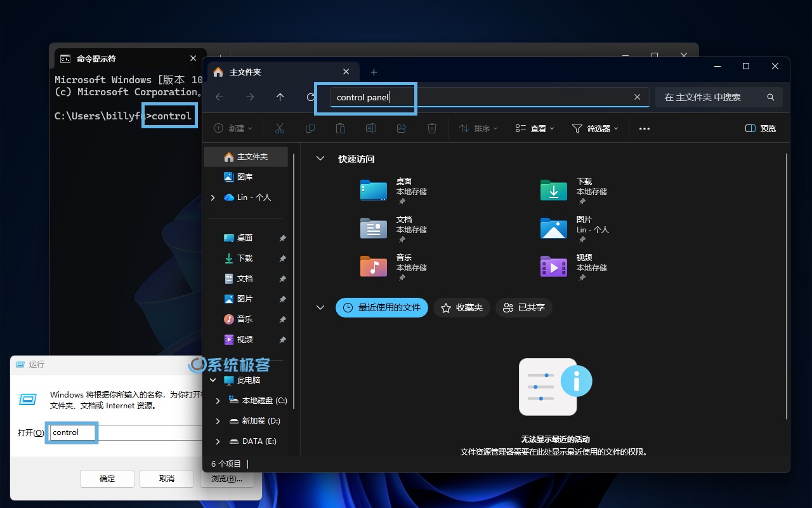Screen dimensions: 812x508
Task: Click the Paste icon in the toolbar
Action: [341, 128]
